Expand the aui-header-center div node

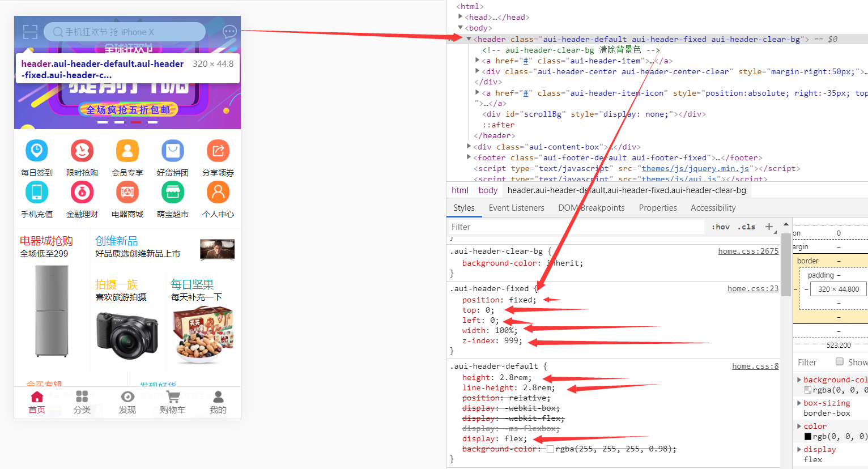[x=478, y=71]
